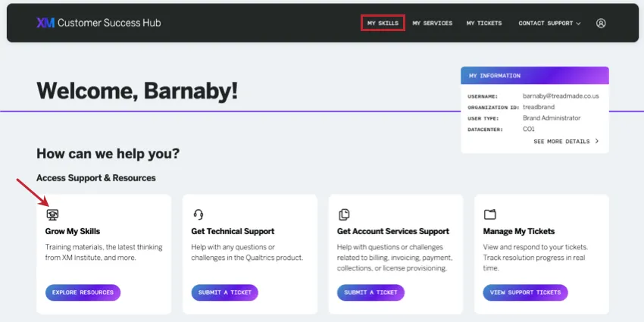Click the My Information panel header
Image resolution: width=644 pixels, height=322 pixels.
coord(535,76)
